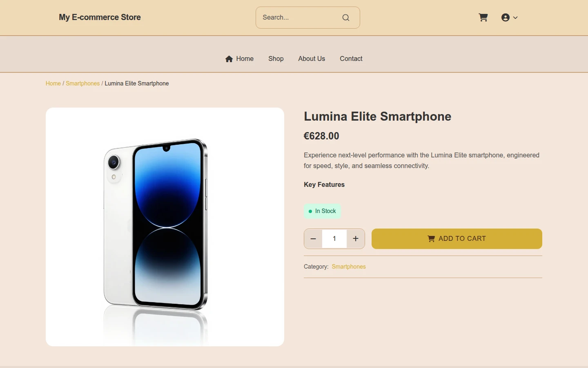Click the user account avatar icon

506,18
